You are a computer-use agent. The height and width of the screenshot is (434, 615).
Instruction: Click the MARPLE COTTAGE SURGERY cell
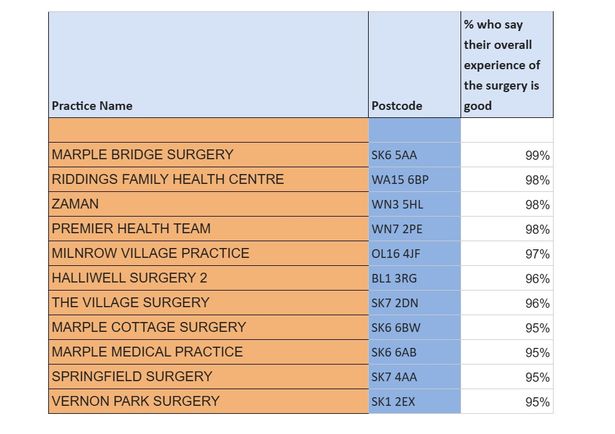point(148,327)
